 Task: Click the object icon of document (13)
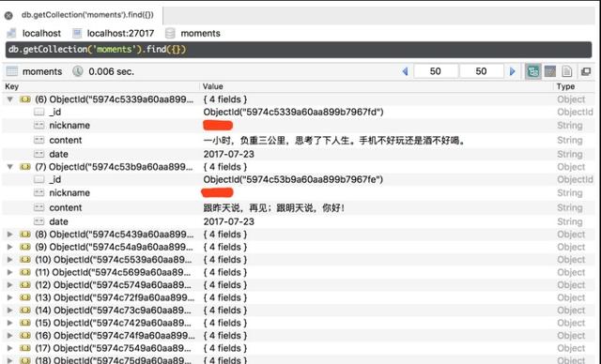pyautogui.click(x=25, y=297)
